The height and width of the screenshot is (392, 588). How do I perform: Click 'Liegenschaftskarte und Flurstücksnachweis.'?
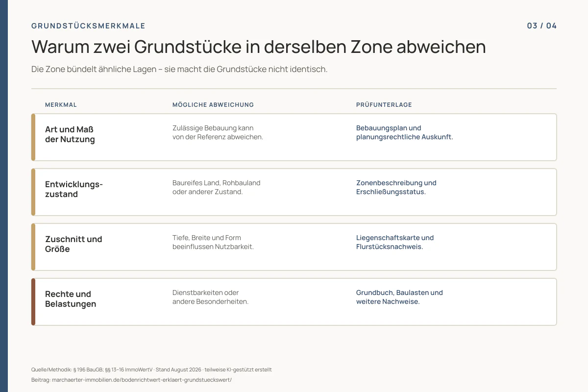(x=395, y=242)
